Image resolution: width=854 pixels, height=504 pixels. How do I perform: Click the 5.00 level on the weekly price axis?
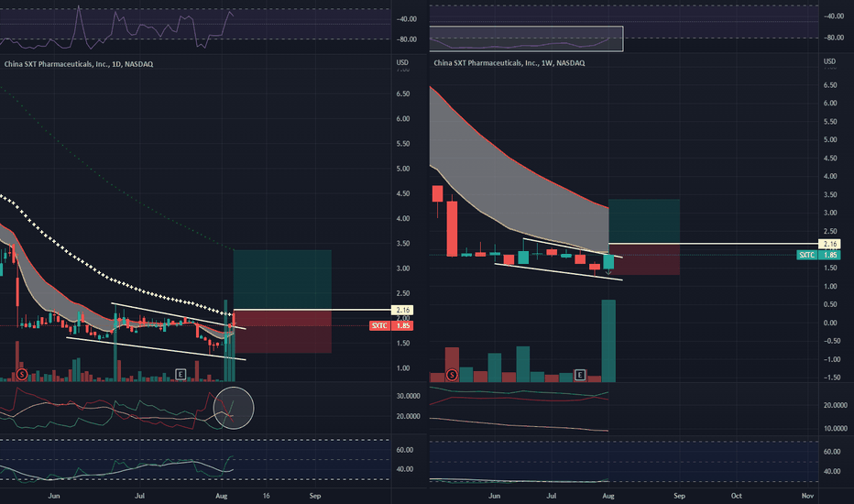pos(830,140)
